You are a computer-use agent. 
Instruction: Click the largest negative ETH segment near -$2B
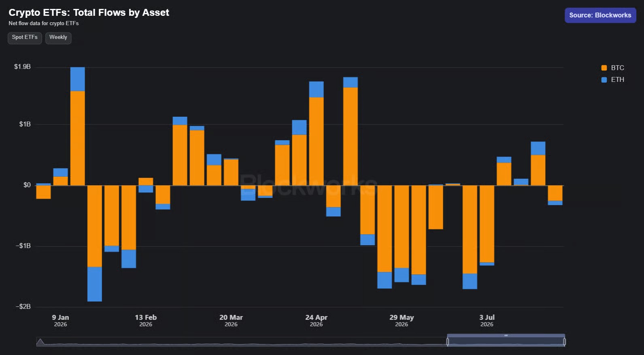click(x=94, y=284)
